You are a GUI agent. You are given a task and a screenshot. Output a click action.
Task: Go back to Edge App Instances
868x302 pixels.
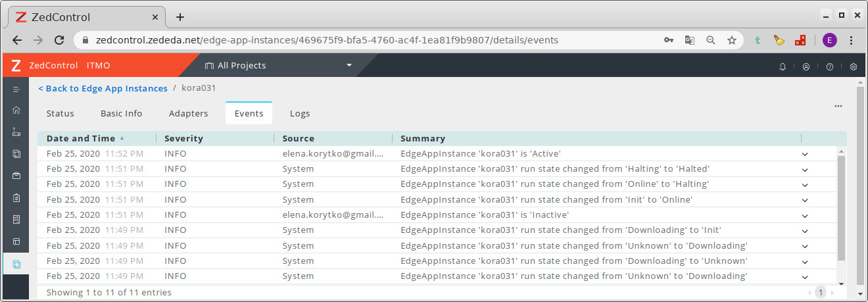click(x=103, y=88)
